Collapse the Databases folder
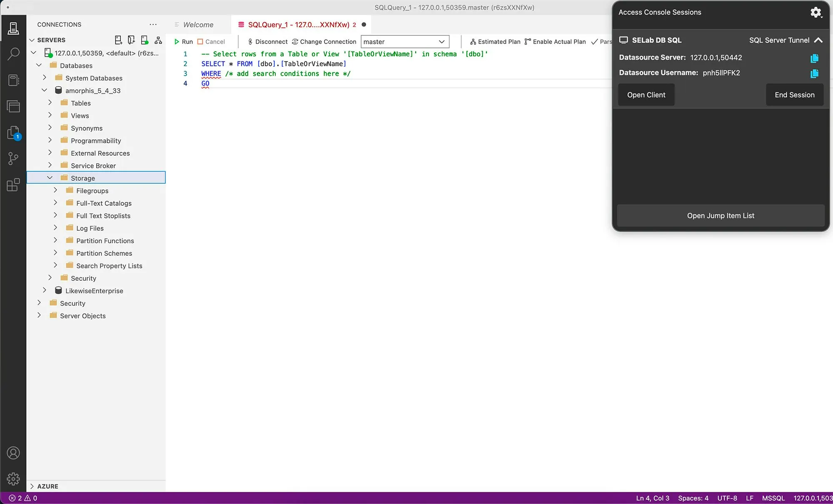This screenshot has height=504, width=833. click(39, 65)
